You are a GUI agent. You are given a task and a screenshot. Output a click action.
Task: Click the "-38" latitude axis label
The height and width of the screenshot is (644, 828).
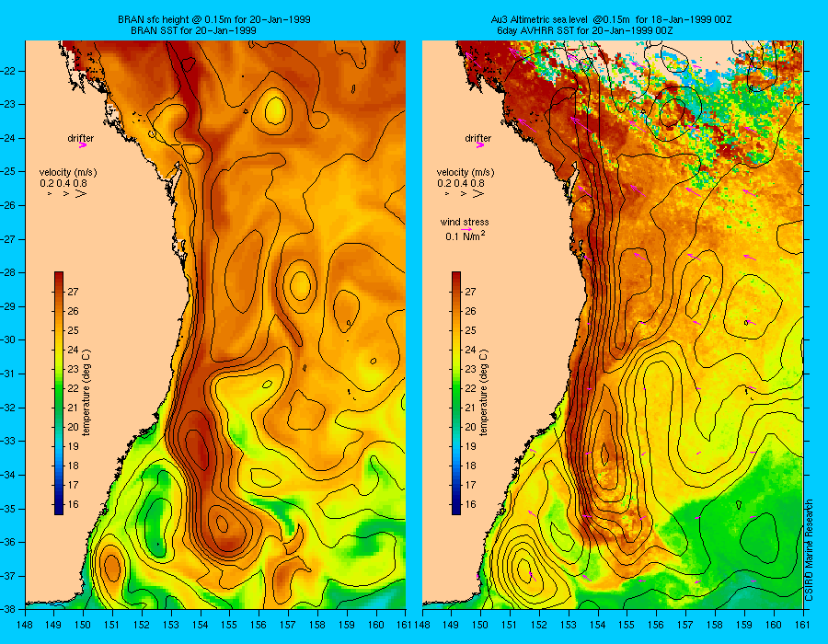pos(8,608)
